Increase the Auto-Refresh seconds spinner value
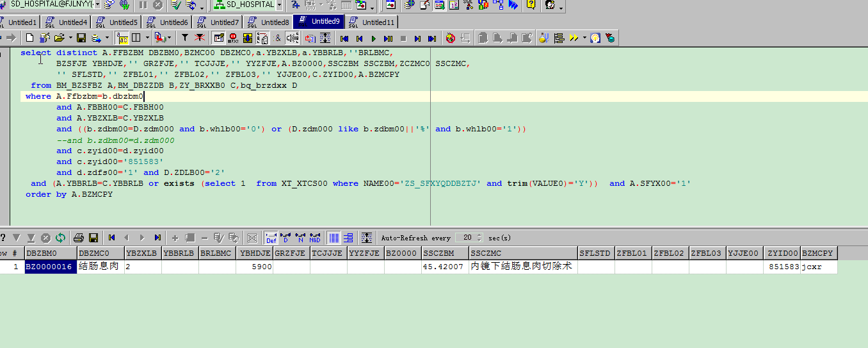 pos(479,235)
